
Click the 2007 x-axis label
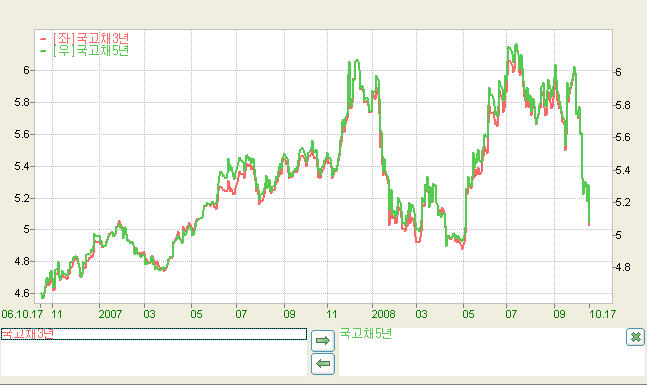point(110,314)
